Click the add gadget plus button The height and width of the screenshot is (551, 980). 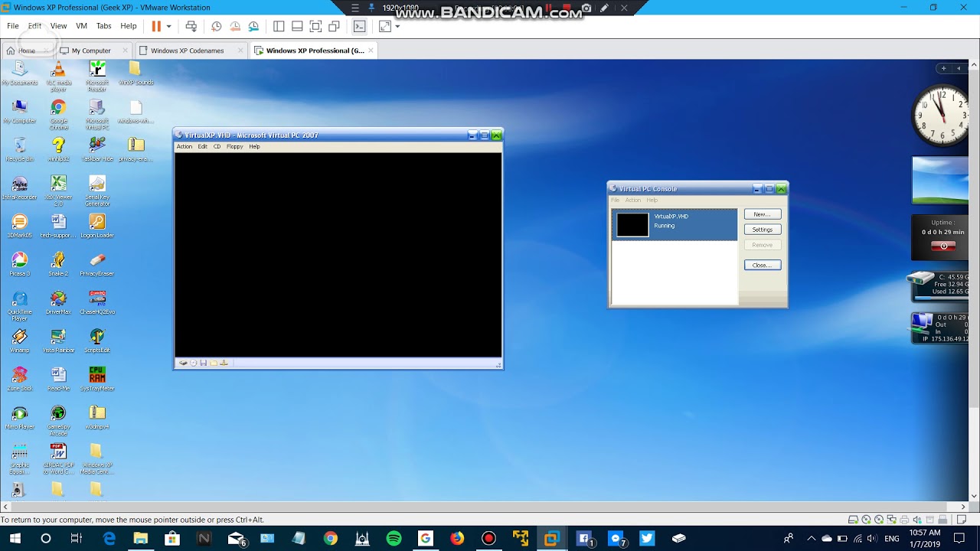(x=943, y=68)
